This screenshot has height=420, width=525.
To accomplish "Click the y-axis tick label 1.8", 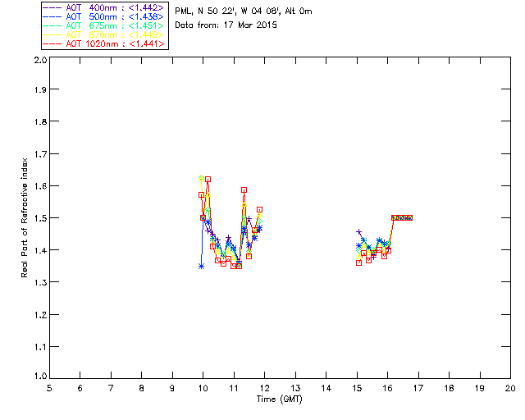I will tap(40, 121).
